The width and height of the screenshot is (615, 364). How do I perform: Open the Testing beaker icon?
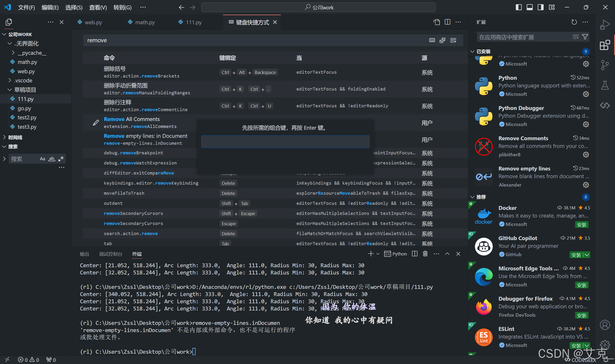(604, 85)
